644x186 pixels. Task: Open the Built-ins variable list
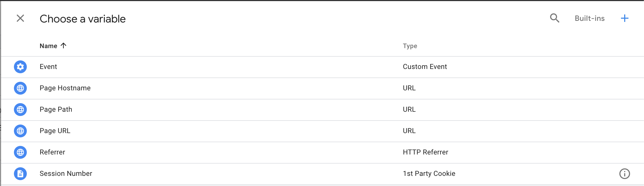589,18
